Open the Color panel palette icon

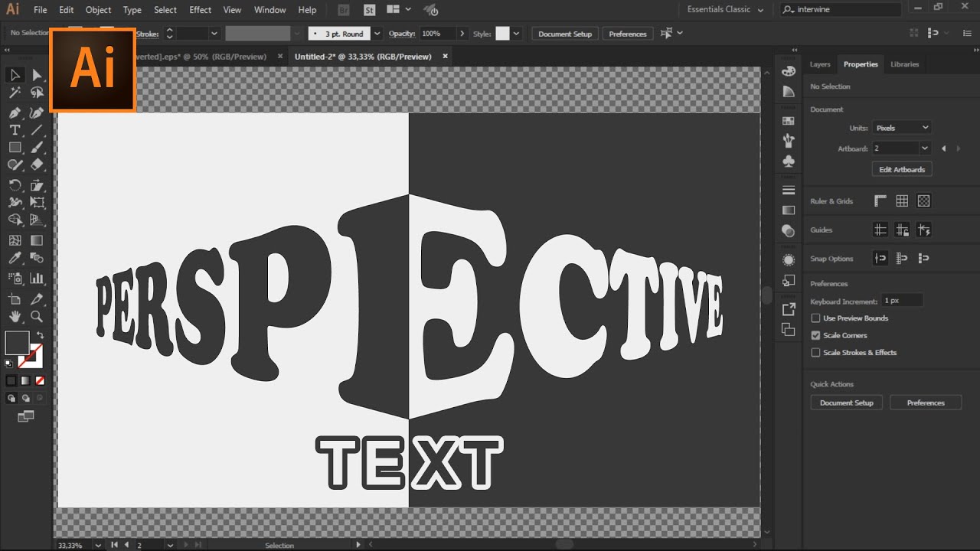point(789,71)
